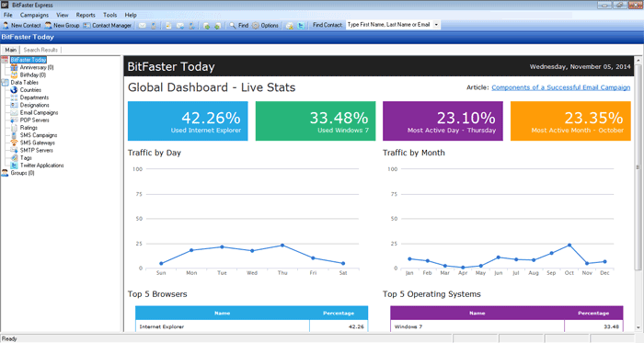Open the Campaigns menu
Viewport: 644px width, 343px height.
[x=34, y=15]
